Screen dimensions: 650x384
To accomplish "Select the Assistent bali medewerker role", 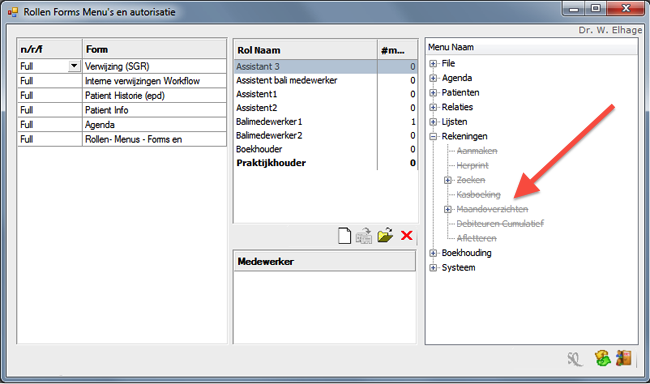I will [325, 80].
